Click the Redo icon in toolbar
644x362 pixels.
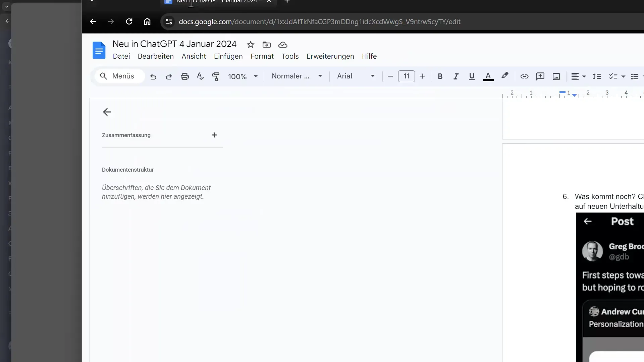point(168,76)
